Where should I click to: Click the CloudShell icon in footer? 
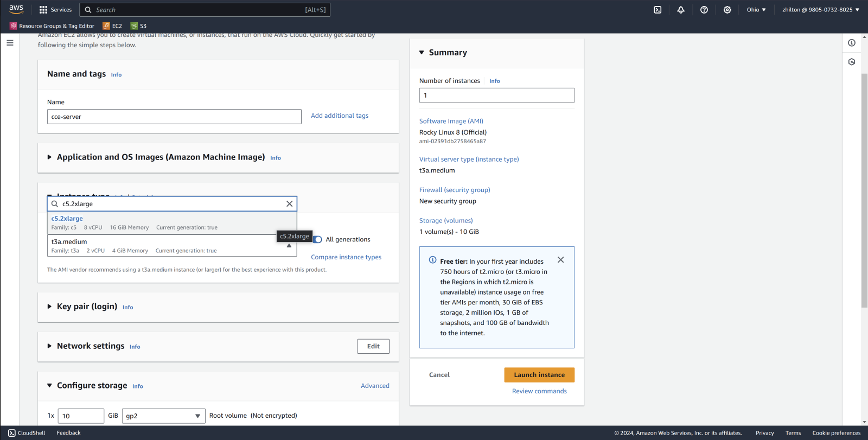pyautogui.click(x=12, y=433)
